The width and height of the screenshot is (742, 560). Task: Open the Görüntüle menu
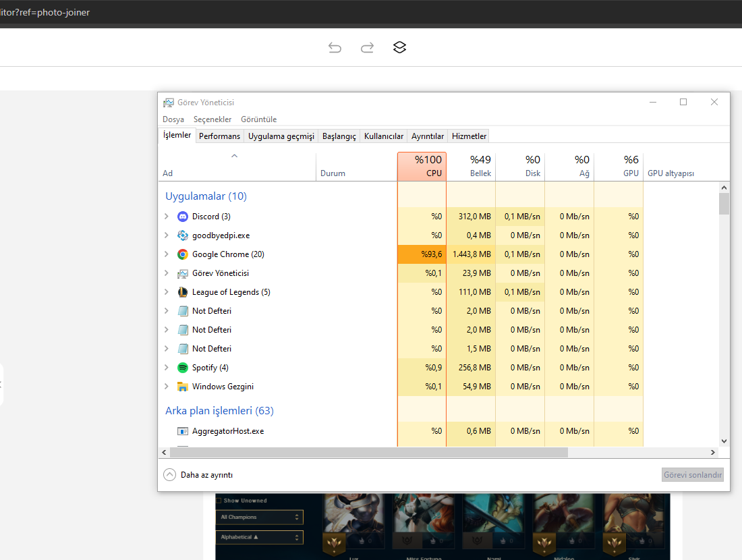click(258, 119)
